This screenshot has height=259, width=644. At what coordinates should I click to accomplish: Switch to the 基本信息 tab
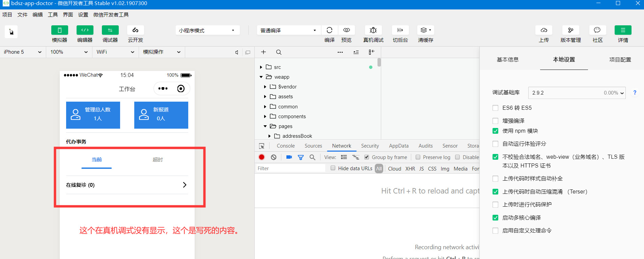[508, 59]
